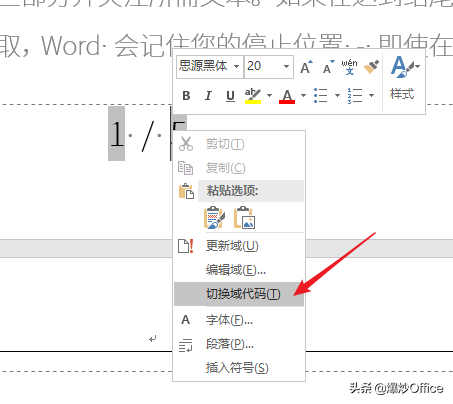Open the 思源黑体 font name dropdown
The width and height of the screenshot is (453, 404).
pyautogui.click(x=236, y=66)
